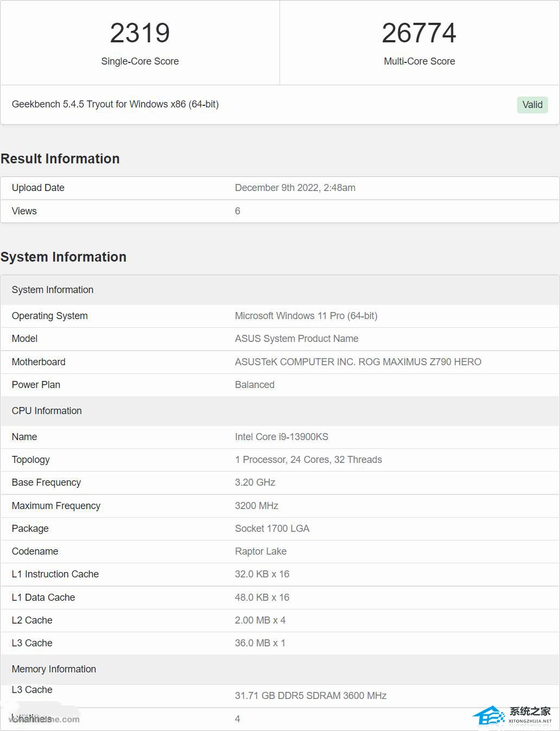Click the Power Plan label

(36, 385)
